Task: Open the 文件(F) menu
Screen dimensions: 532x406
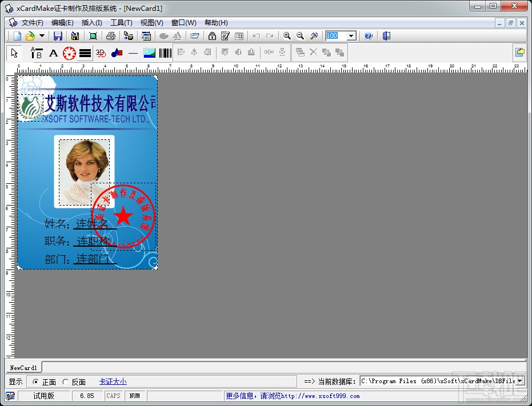Action: point(32,23)
